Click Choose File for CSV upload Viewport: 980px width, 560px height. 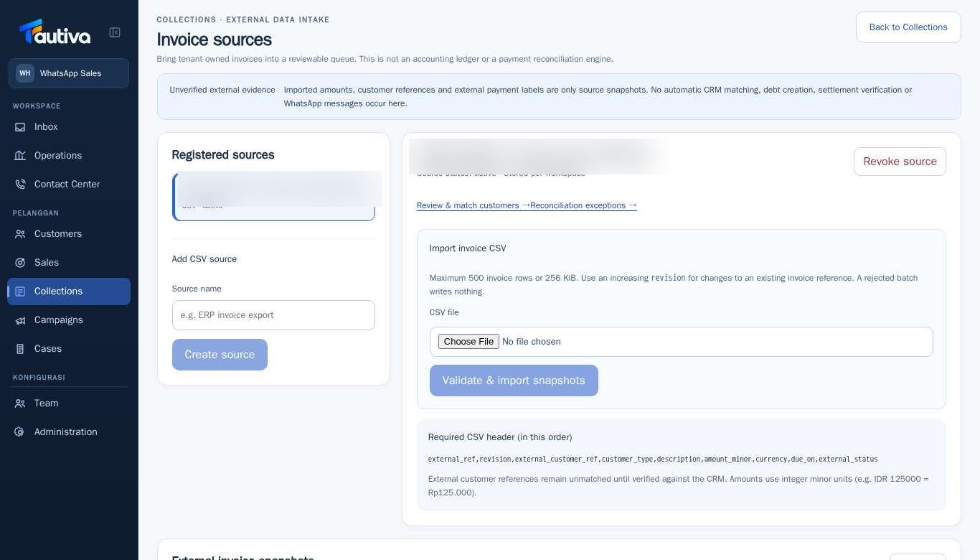468,342
